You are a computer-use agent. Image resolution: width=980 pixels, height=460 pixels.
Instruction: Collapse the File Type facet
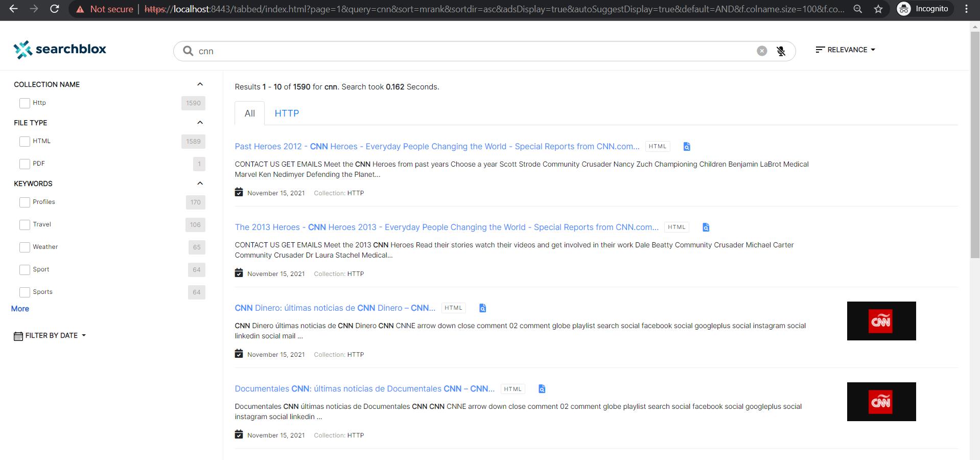(x=200, y=123)
